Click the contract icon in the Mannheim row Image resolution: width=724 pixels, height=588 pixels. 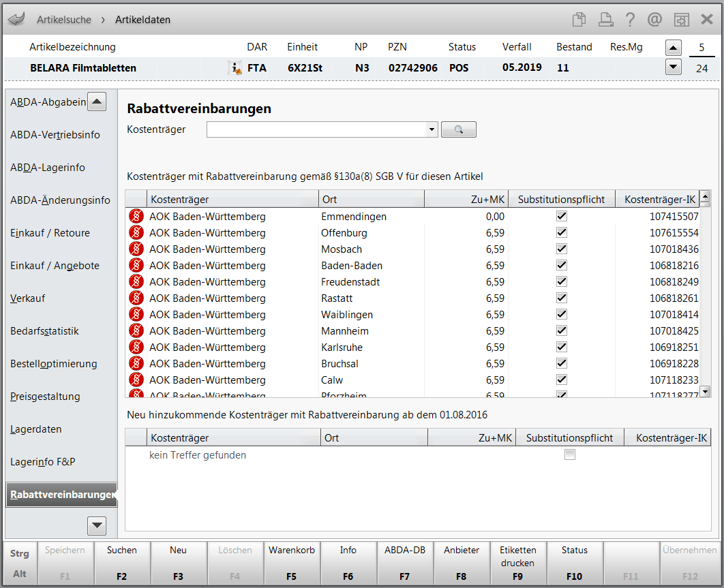tap(136, 331)
